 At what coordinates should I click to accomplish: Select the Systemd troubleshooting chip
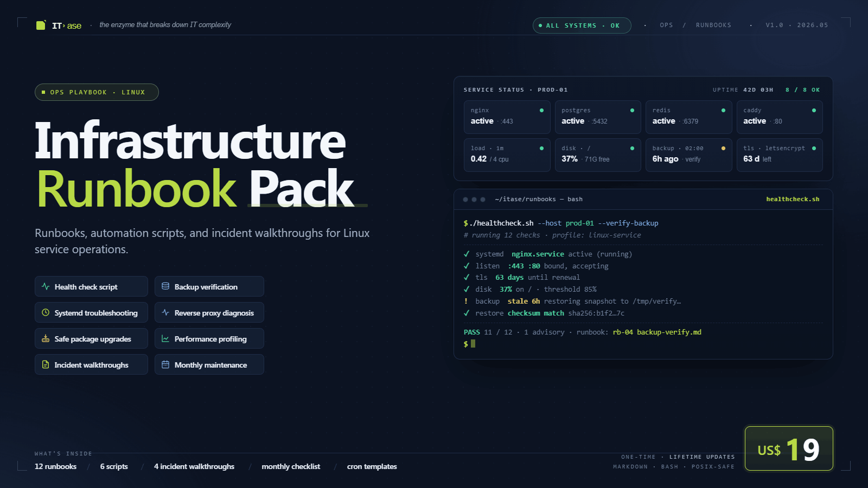91,312
